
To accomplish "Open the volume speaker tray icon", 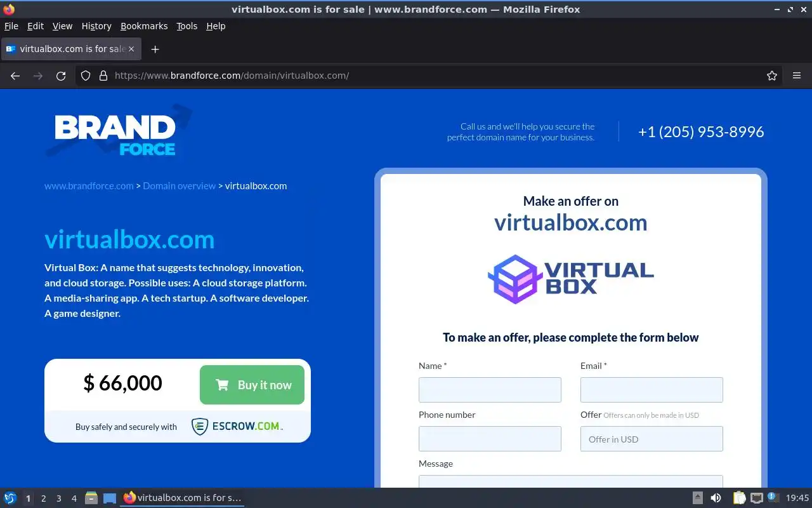I will [x=716, y=498].
